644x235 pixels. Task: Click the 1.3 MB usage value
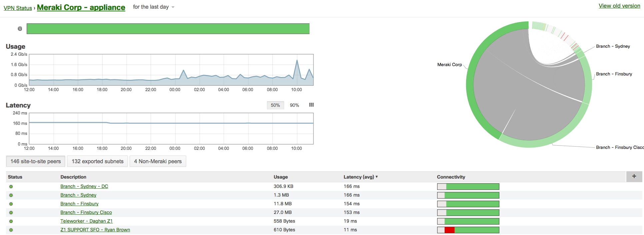click(x=281, y=195)
